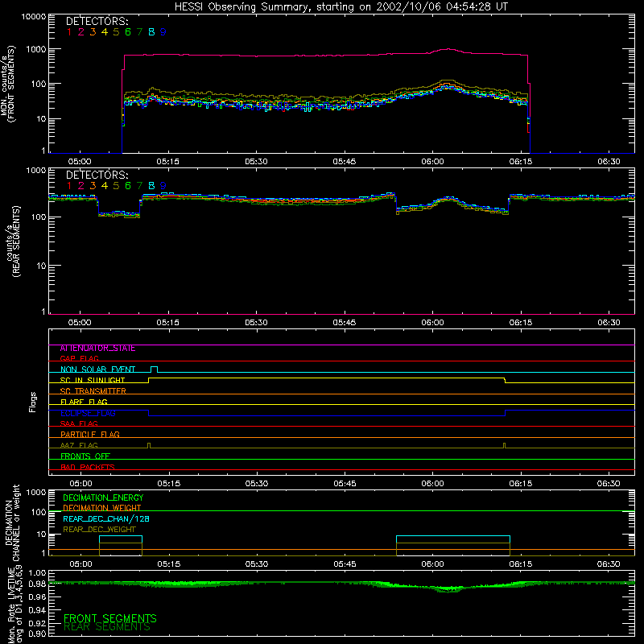The height and width of the screenshot is (644, 644).
Task: Click REAR SEGMENTS label in livetime panel
Action: pyautogui.click(x=107, y=627)
